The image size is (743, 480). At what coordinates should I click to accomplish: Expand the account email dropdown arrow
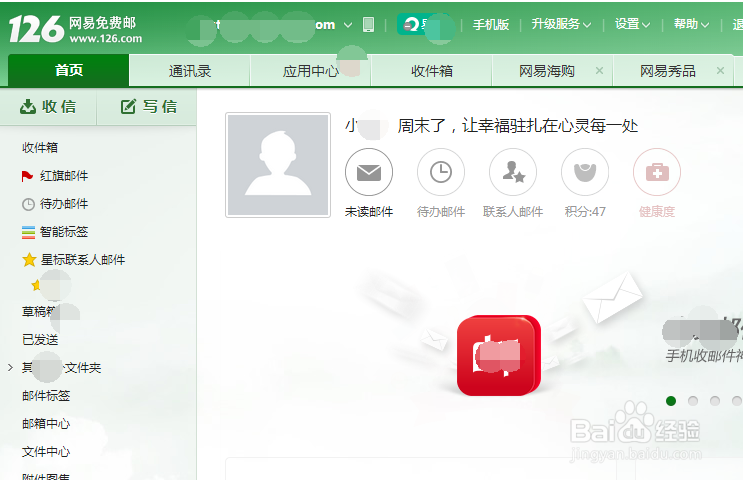(x=348, y=25)
